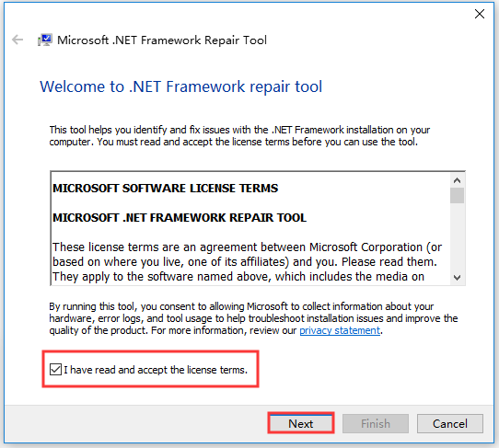The image size is (499, 448).
Task: Close the repair tool window
Action: 480,14
